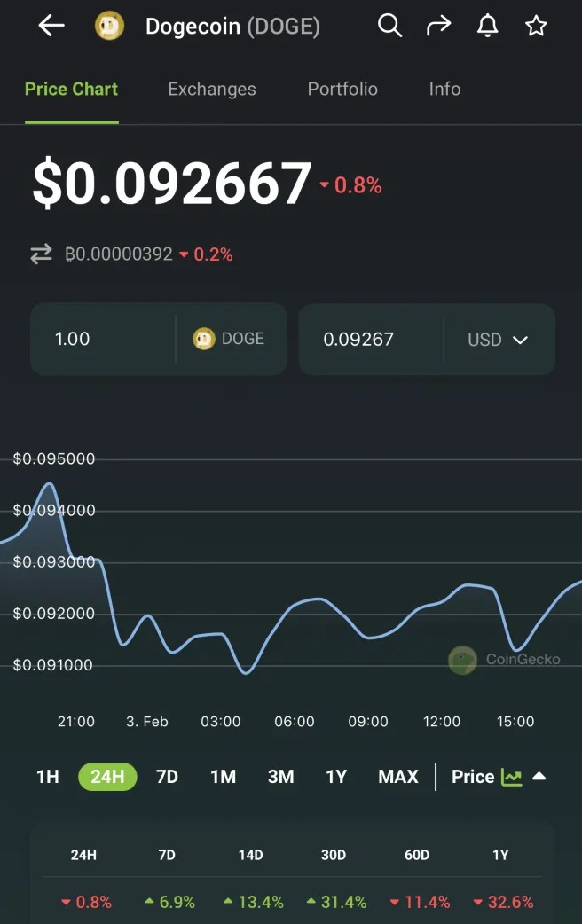Tap the 1.00 DOGE amount field
The height and width of the screenshot is (924, 582).
pyautogui.click(x=102, y=339)
